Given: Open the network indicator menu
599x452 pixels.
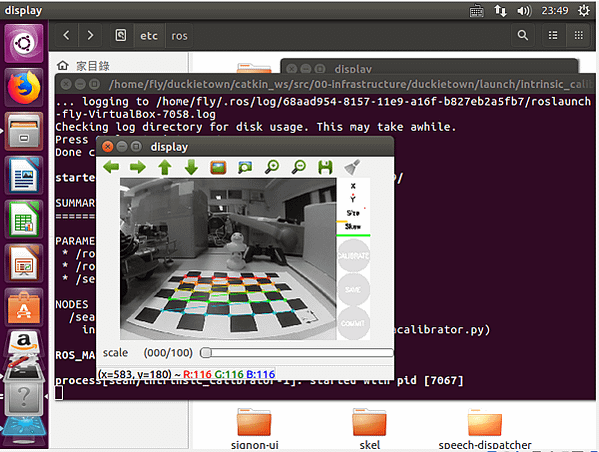Looking at the screenshot, I should pyautogui.click(x=500, y=11).
